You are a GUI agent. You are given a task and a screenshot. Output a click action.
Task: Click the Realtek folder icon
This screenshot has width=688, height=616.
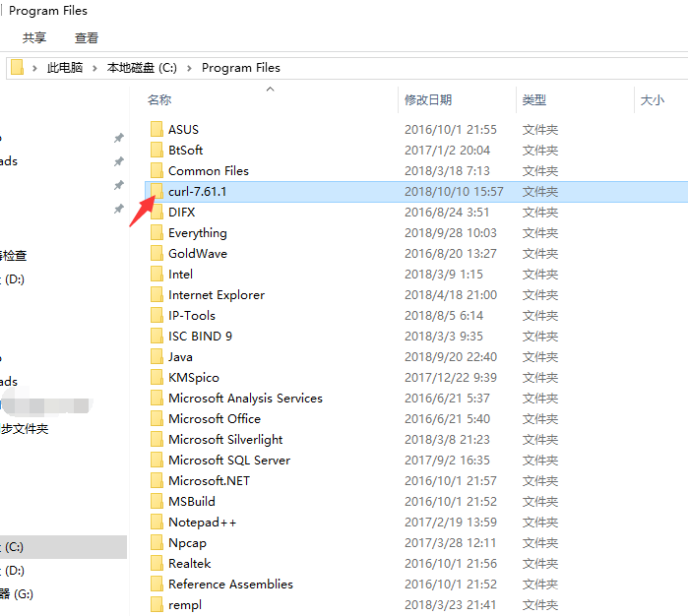pyautogui.click(x=156, y=563)
